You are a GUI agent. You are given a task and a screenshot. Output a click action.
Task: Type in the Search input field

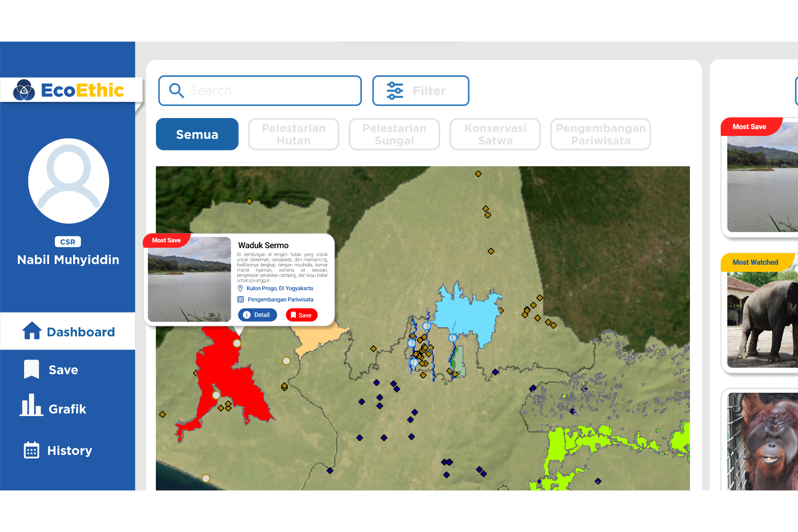tap(270, 90)
